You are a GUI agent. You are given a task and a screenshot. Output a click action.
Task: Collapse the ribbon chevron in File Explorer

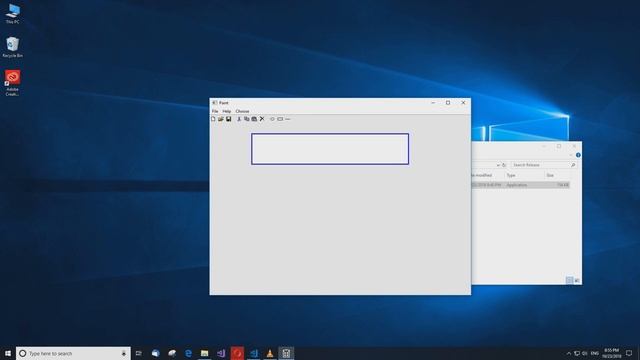click(x=571, y=155)
